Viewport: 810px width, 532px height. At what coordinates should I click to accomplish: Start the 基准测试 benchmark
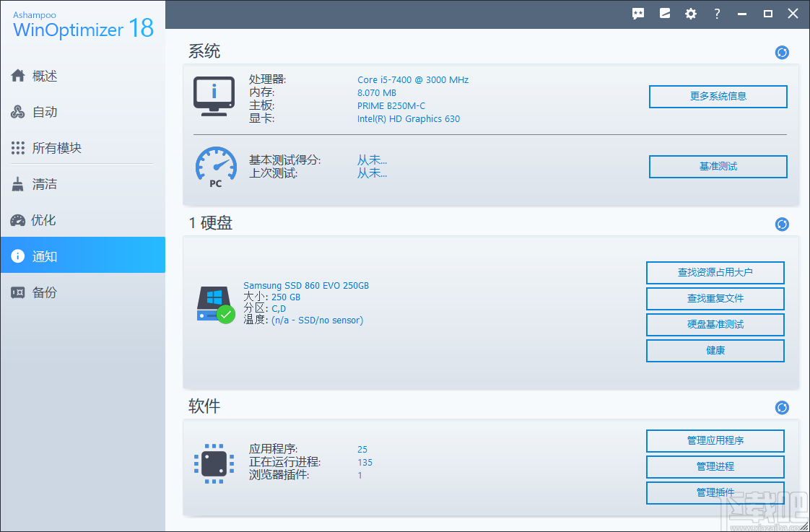point(718,167)
